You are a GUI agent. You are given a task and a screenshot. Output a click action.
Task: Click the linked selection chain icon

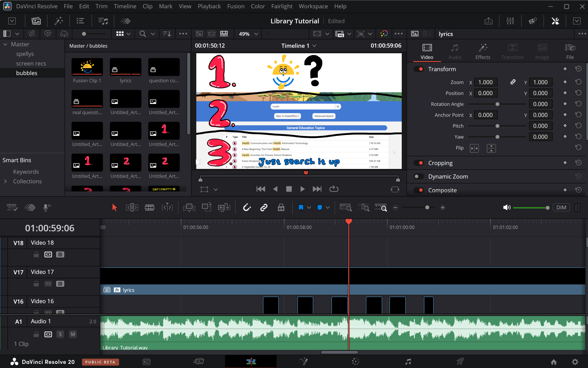264,208
